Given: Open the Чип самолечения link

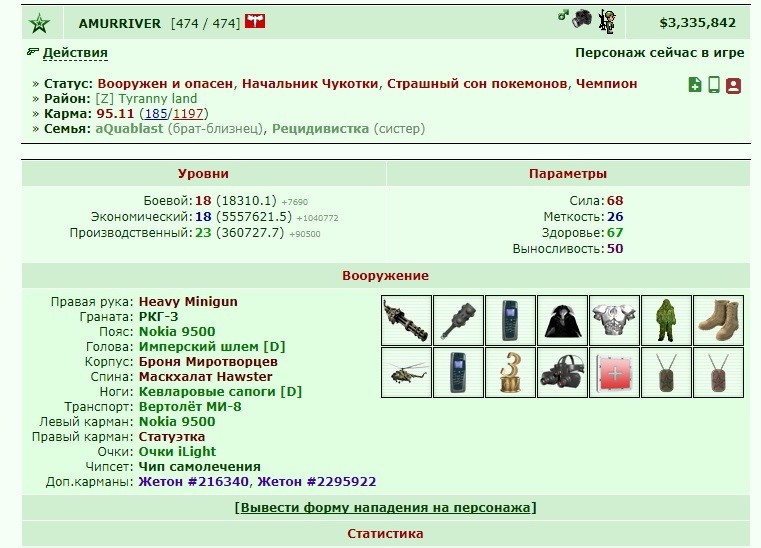Looking at the screenshot, I should (x=199, y=466).
